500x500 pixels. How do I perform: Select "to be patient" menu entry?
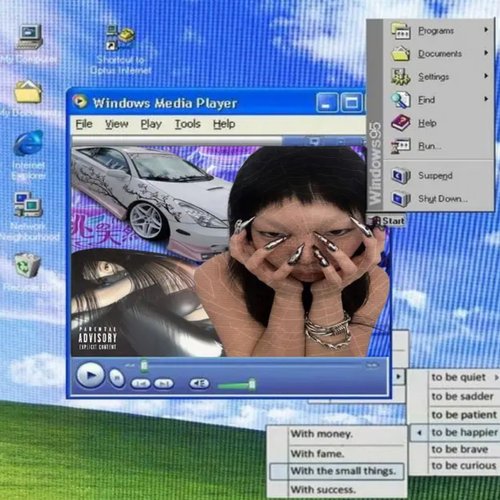[464, 415]
